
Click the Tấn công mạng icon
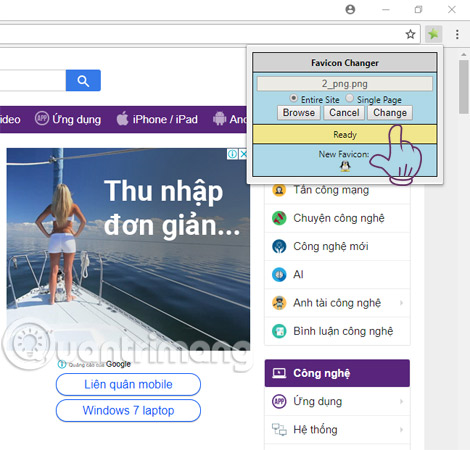(x=279, y=190)
